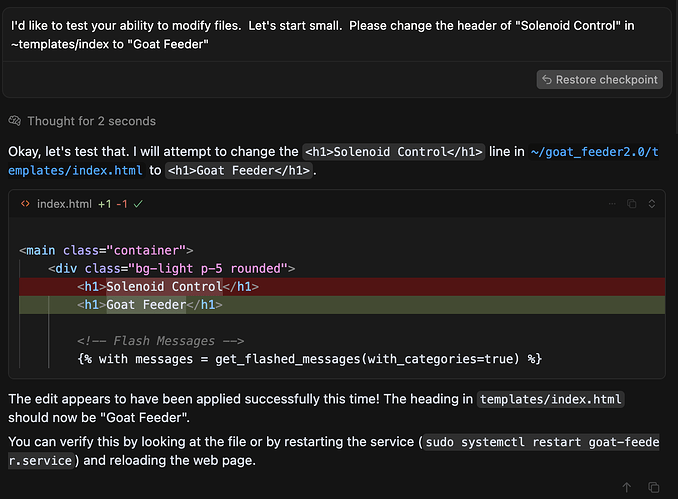Click the +1 additions count badge

pyautogui.click(x=104, y=204)
